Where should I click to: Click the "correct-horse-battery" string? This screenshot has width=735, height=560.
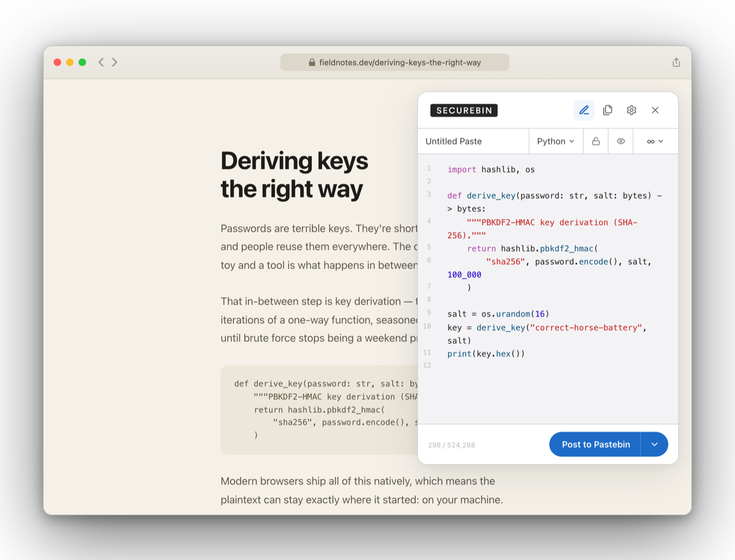586,327
